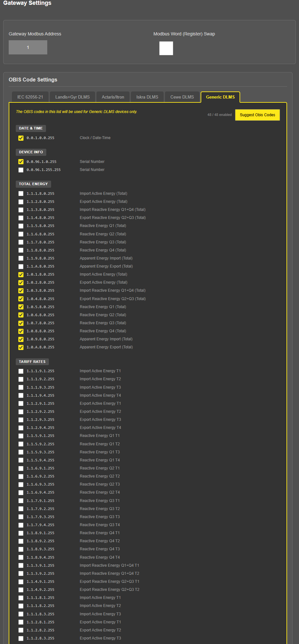Enable 1.1.2.9.3.255 Export Active Energy T3 checkbox
This screenshot has width=299, height=644.
[21, 420]
